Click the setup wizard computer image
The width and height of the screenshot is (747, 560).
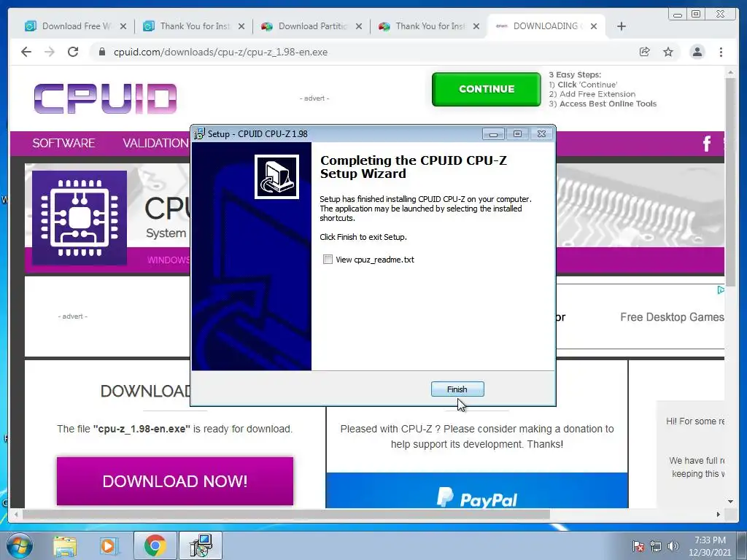coord(276,176)
